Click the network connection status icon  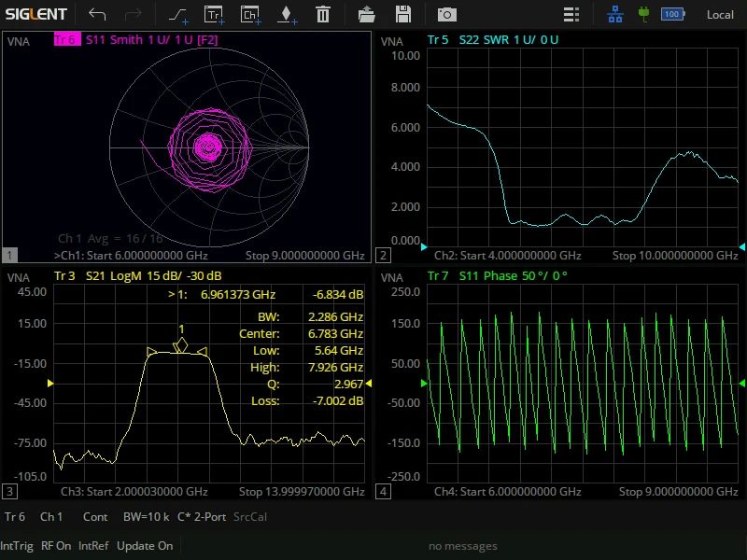coord(615,14)
